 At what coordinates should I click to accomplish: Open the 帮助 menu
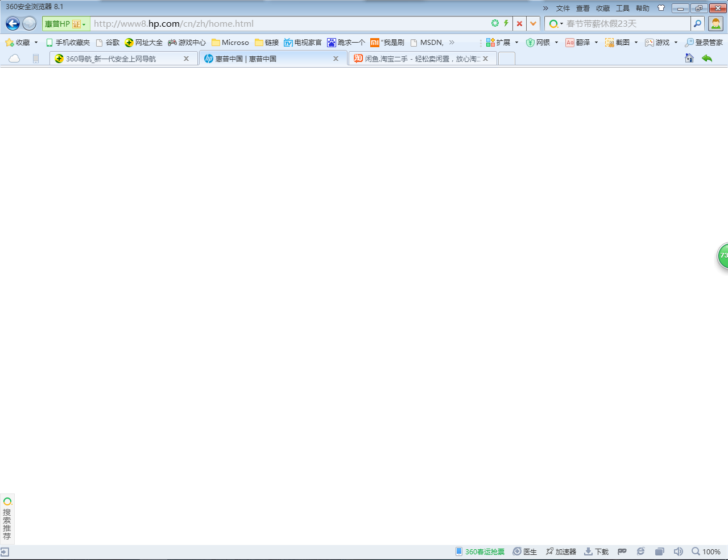tap(643, 9)
